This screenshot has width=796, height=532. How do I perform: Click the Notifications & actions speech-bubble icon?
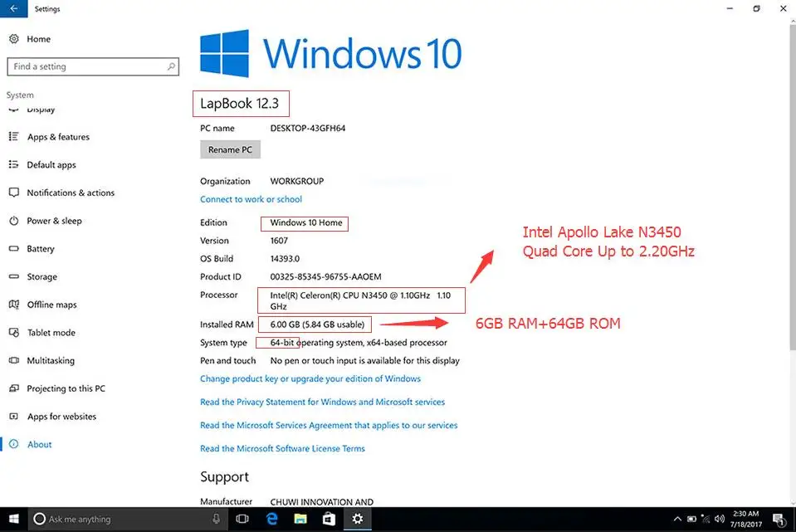(14, 193)
